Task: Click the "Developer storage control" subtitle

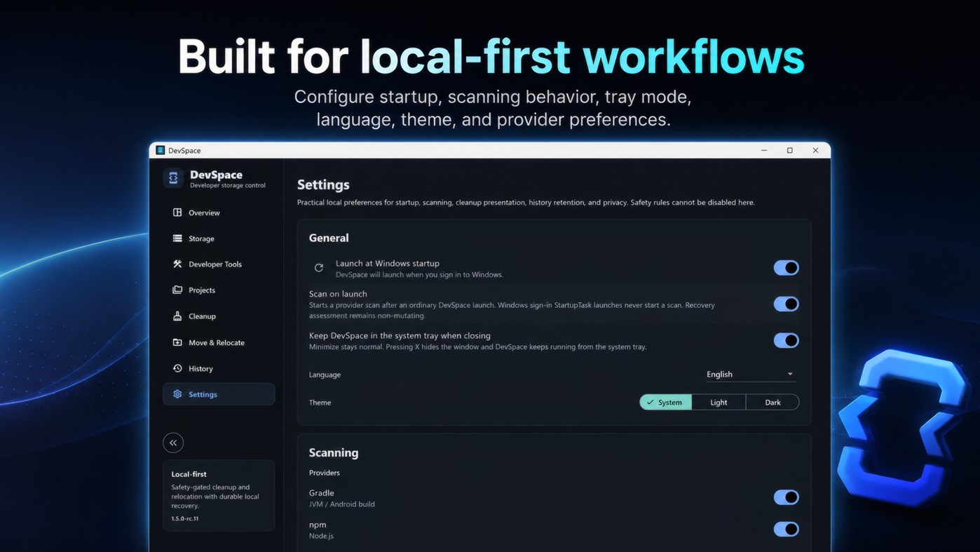Action: pyautogui.click(x=228, y=186)
